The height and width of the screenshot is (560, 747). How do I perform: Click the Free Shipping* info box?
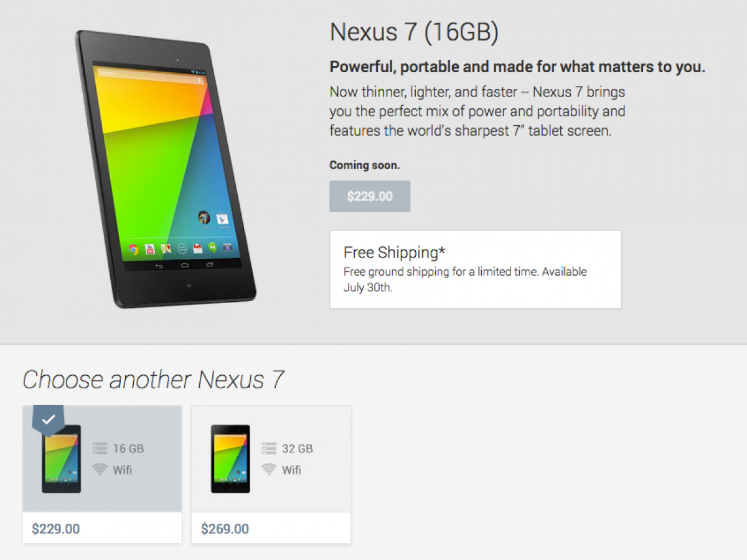click(x=476, y=269)
